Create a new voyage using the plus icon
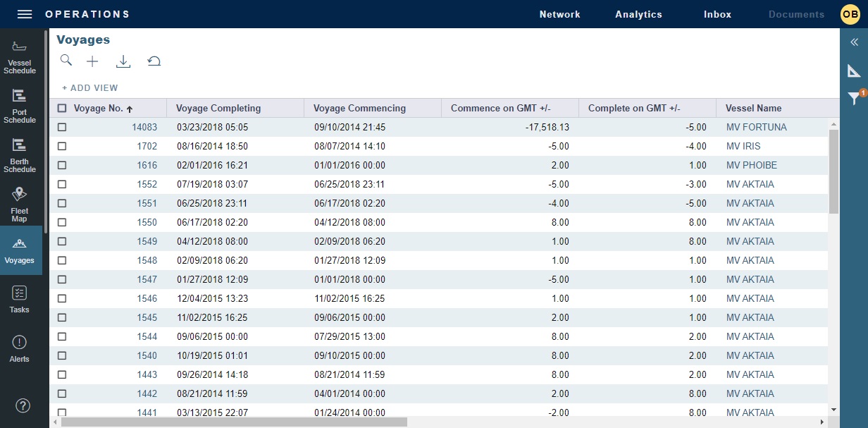The width and height of the screenshot is (868, 428). pyautogui.click(x=92, y=61)
